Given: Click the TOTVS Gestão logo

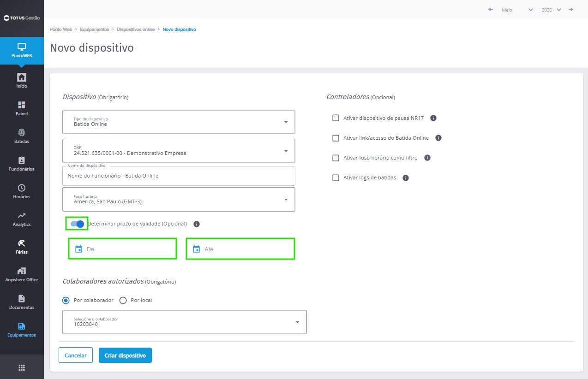Looking at the screenshot, I should click(22, 18).
